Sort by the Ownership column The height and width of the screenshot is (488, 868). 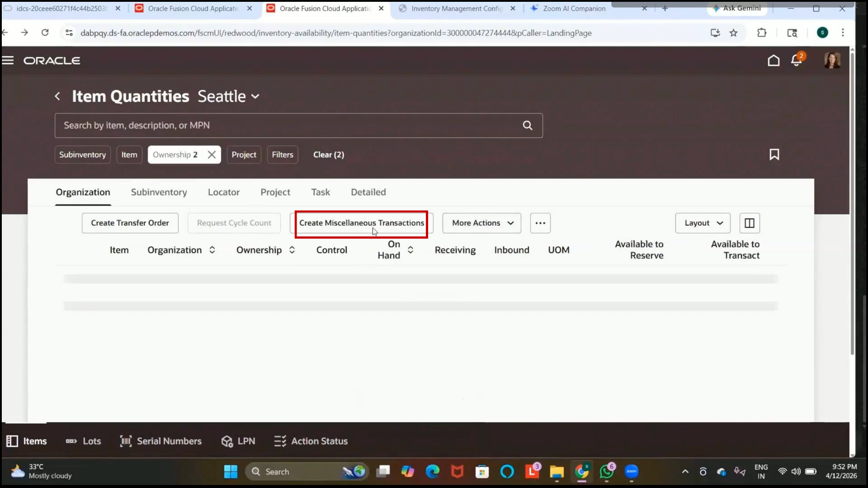point(292,250)
